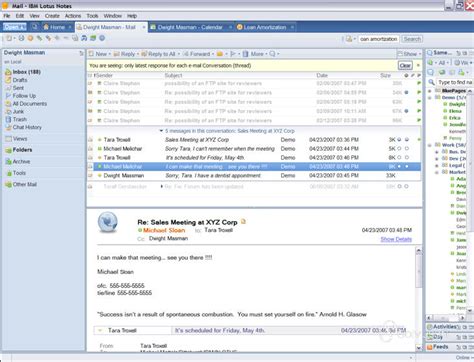
Task: Select Dwight Masman's dentist appointment message
Action: point(254,175)
